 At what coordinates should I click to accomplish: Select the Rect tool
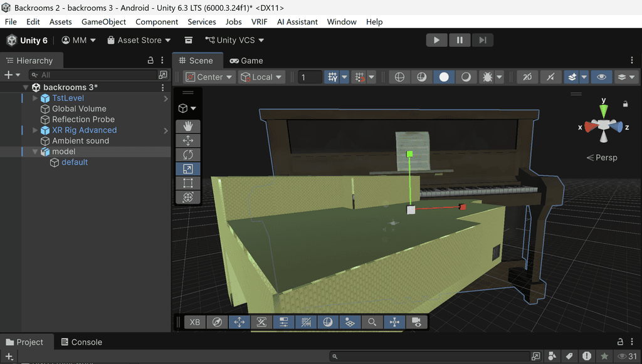(x=188, y=183)
